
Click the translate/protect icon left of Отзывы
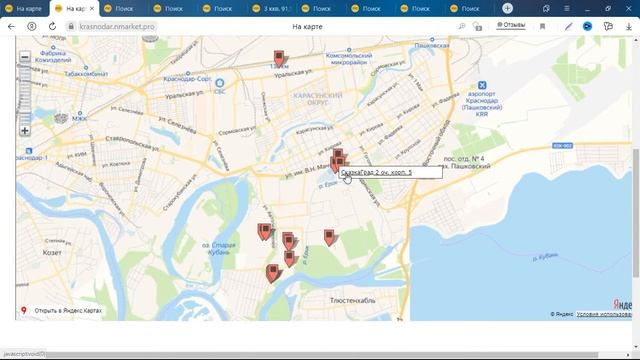point(477,27)
